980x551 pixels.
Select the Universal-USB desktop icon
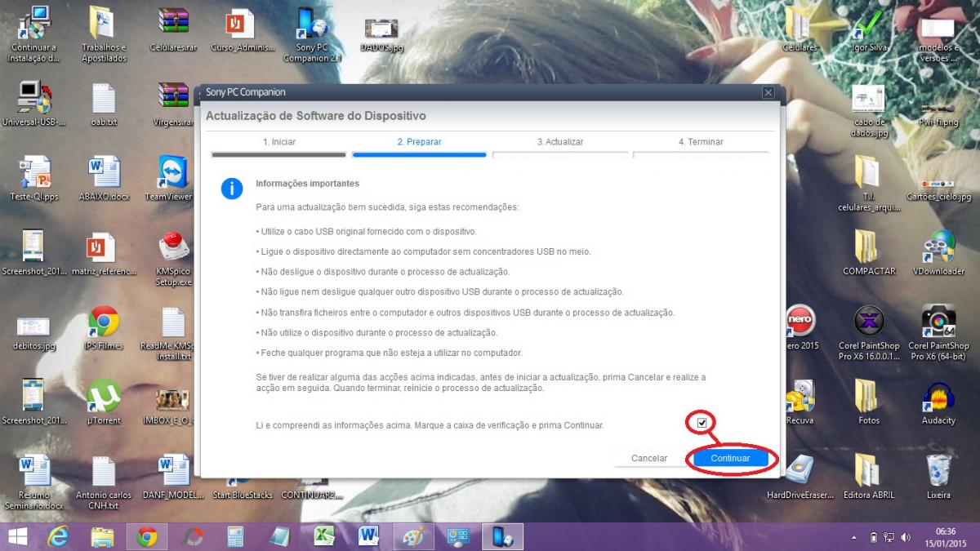click(x=33, y=104)
